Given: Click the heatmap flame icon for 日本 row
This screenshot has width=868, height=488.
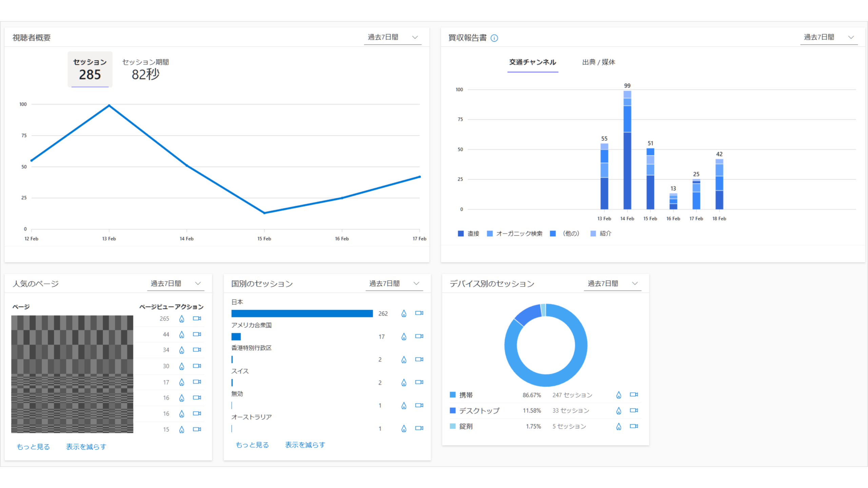Looking at the screenshot, I should click(403, 313).
